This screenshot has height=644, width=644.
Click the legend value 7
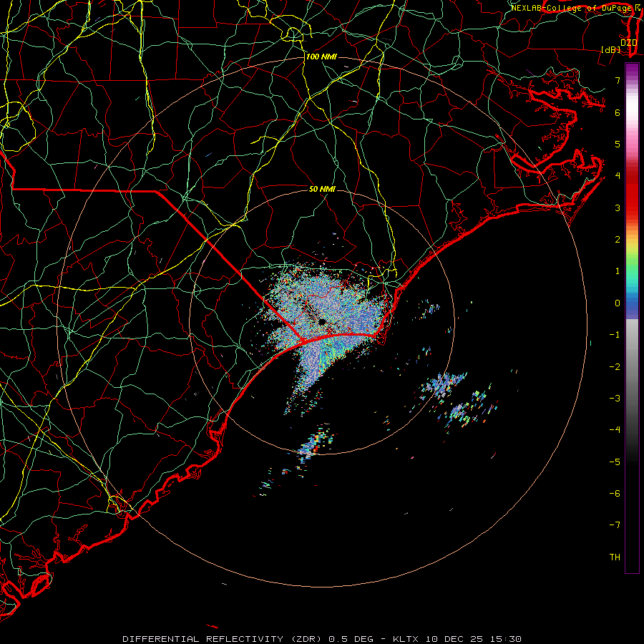(x=618, y=80)
